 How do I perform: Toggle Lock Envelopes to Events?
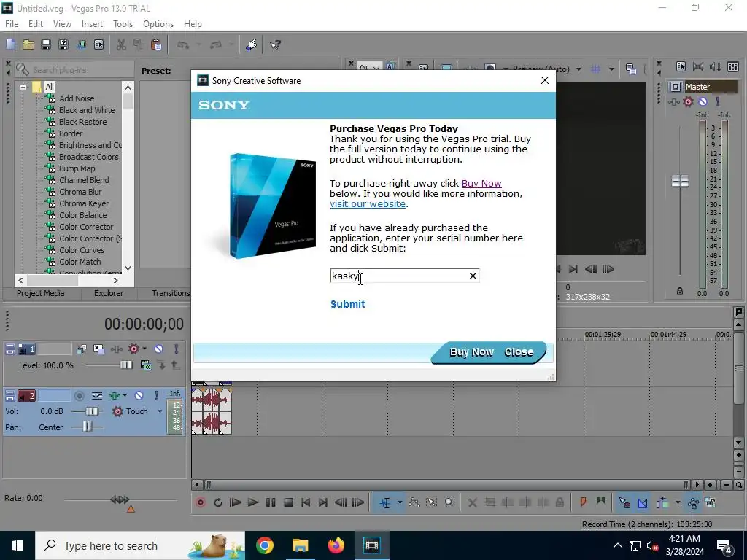(x=693, y=502)
